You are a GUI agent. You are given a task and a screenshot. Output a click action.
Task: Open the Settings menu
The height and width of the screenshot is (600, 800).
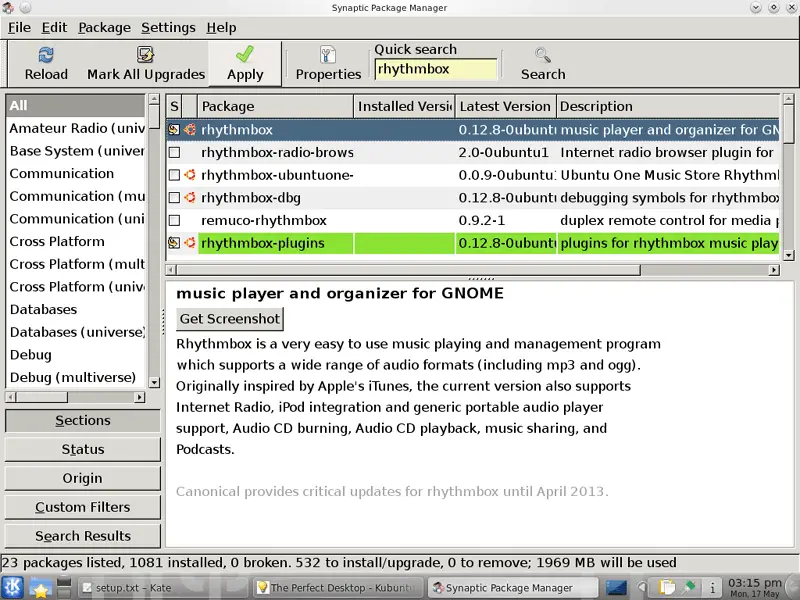[x=168, y=28]
